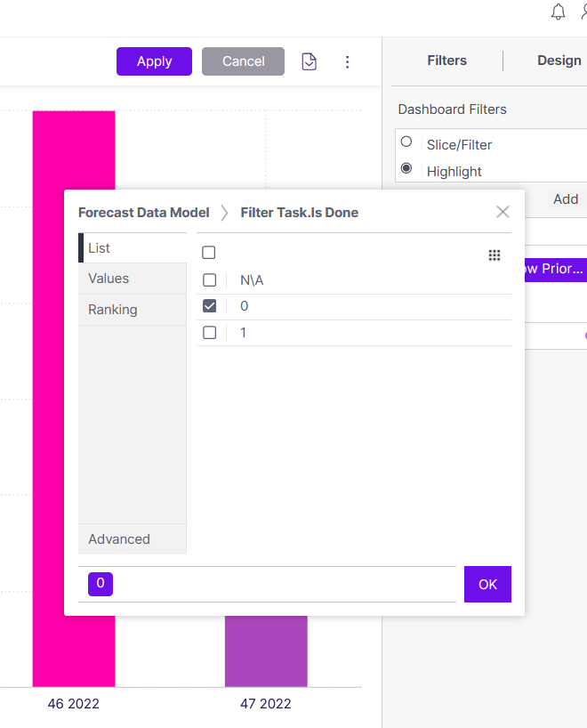587x728 pixels.
Task: Click the 46 2022 axis label
Action: 73,703
